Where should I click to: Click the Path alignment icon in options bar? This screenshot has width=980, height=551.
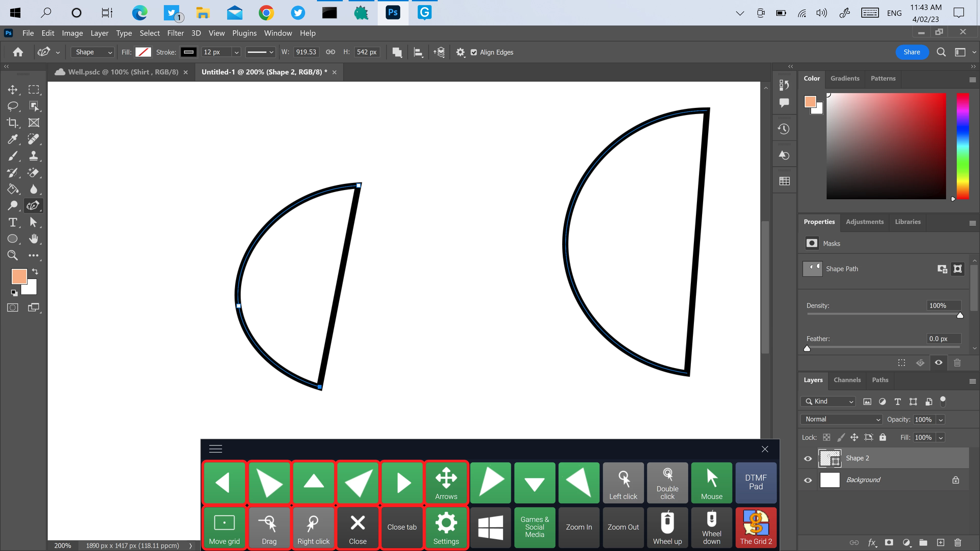pyautogui.click(x=418, y=53)
